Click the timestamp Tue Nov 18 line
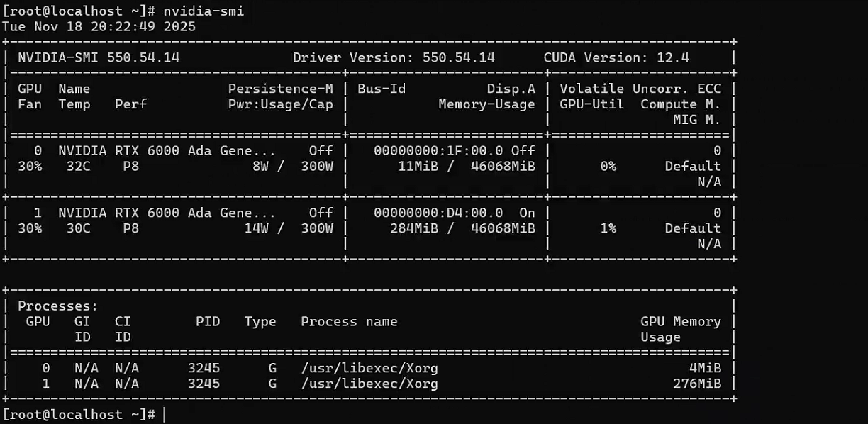Screen dimensions: 868x424 pyautogui.click(x=99, y=26)
